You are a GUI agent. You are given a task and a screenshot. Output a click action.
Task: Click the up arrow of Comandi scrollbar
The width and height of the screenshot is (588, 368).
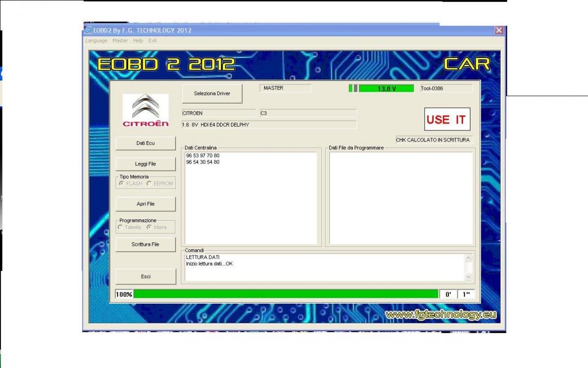click(468, 258)
